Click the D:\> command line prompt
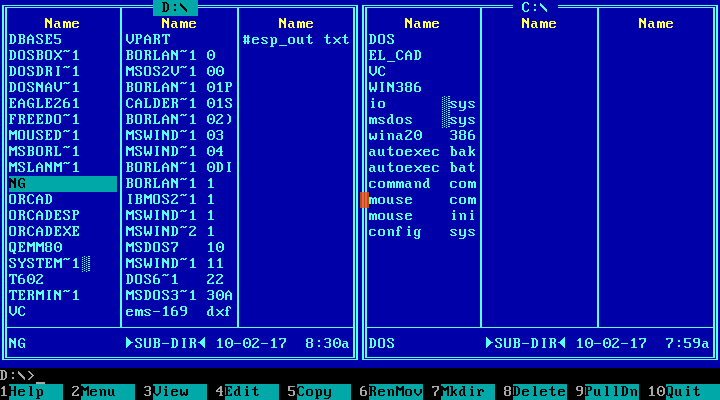 [x=17, y=375]
